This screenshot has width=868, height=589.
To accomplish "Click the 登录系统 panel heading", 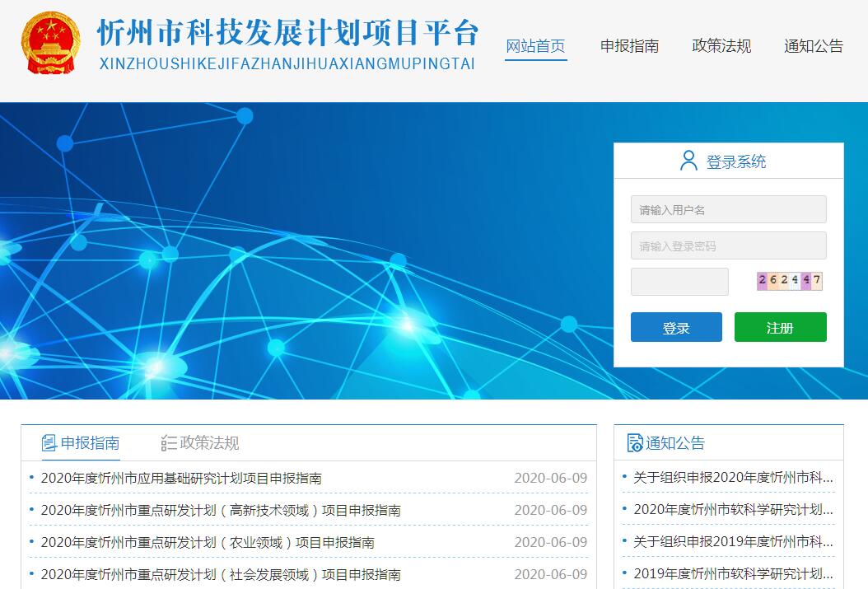I will pos(735,161).
